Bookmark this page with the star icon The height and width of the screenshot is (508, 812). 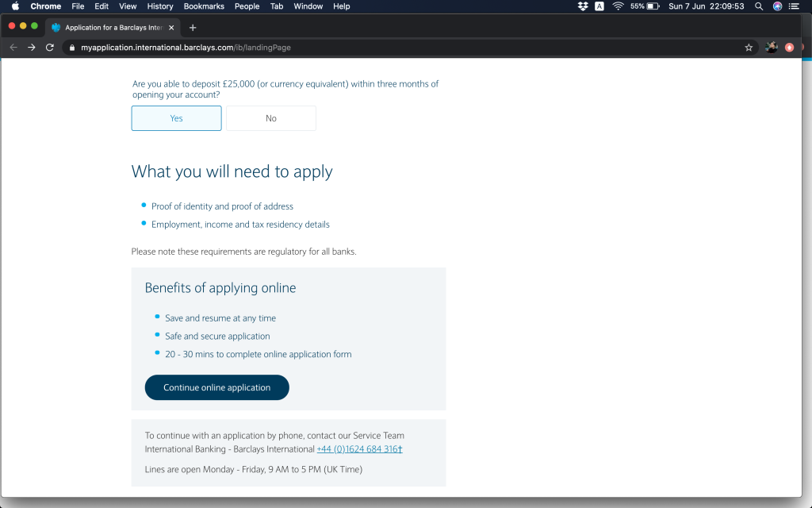[749, 48]
